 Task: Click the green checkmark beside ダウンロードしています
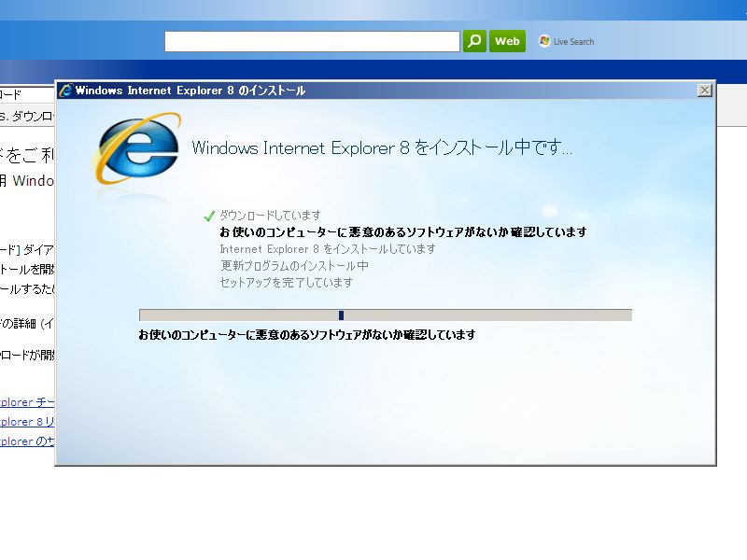coord(209,216)
